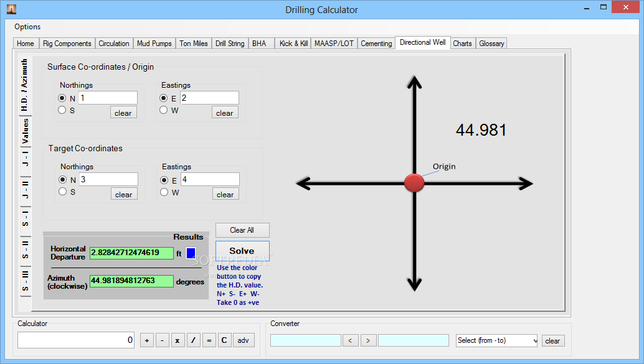Select S radio for surface Northings
The width and height of the screenshot is (644, 364).
tap(62, 110)
